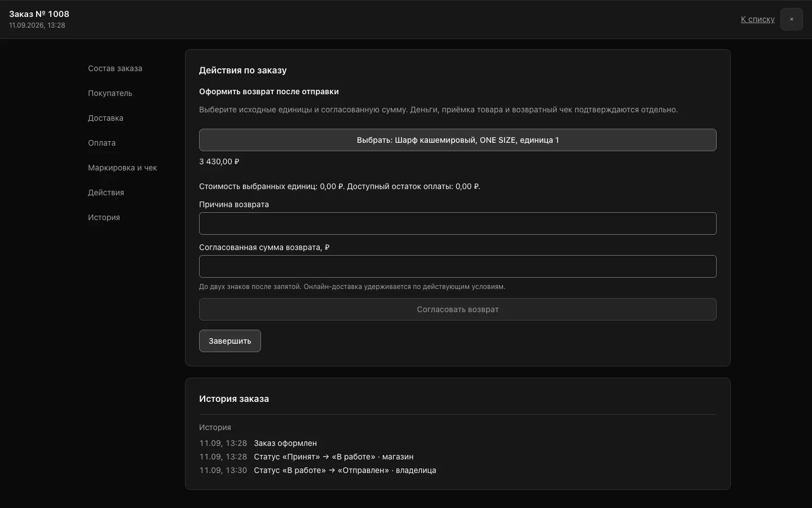Click the order date «11.09.2026, 13:28»
812x508 pixels.
coord(37,25)
